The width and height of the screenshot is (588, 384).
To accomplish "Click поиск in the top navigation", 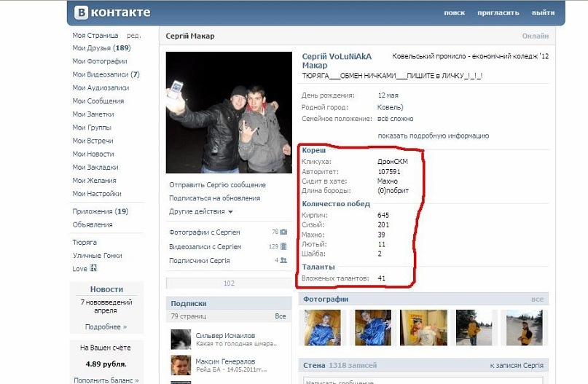I will (x=454, y=12).
